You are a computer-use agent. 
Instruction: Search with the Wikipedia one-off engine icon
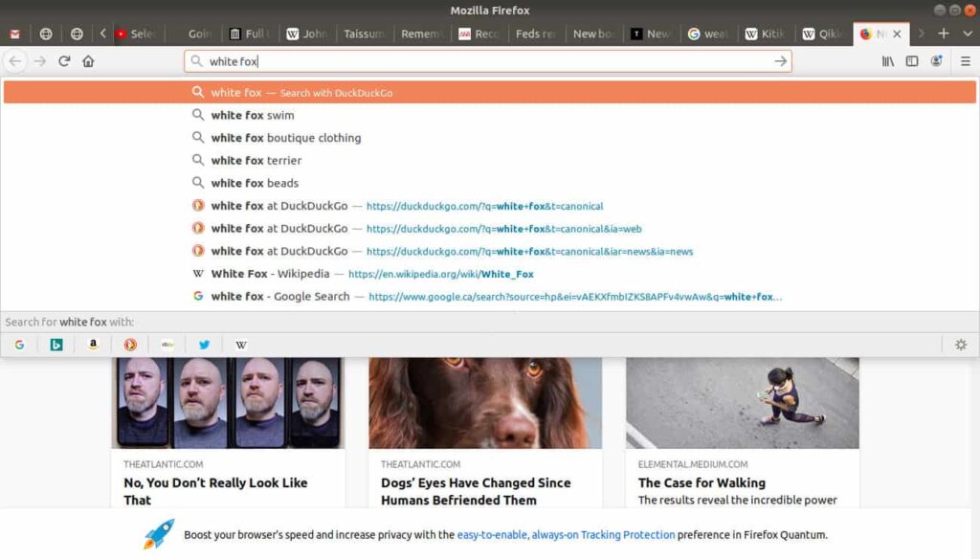(x=240, y=345)
